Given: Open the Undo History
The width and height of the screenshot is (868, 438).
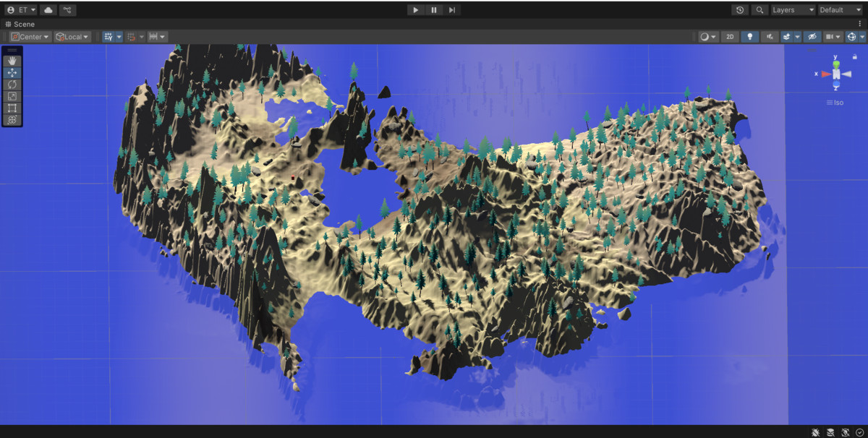Looking at the screenshot, I should coord(739,10).
